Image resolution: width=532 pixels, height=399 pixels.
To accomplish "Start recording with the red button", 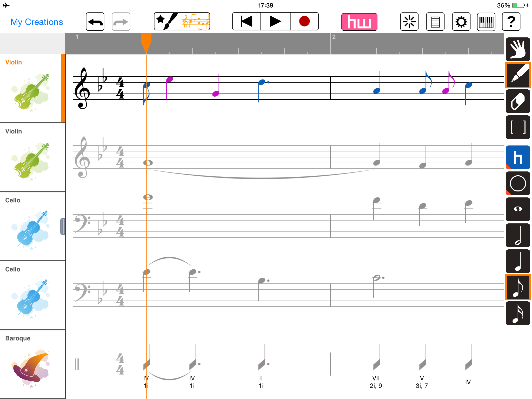I will (x=304, y=21).
